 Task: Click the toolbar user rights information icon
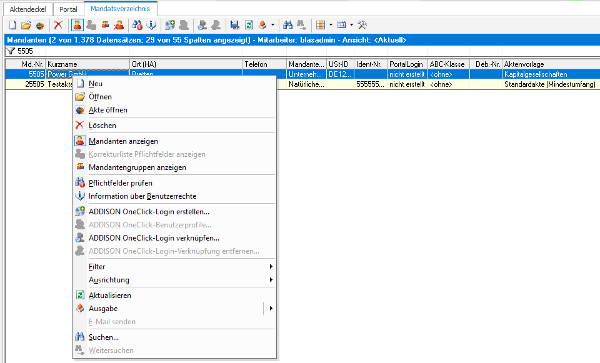[x=152, y=25]
